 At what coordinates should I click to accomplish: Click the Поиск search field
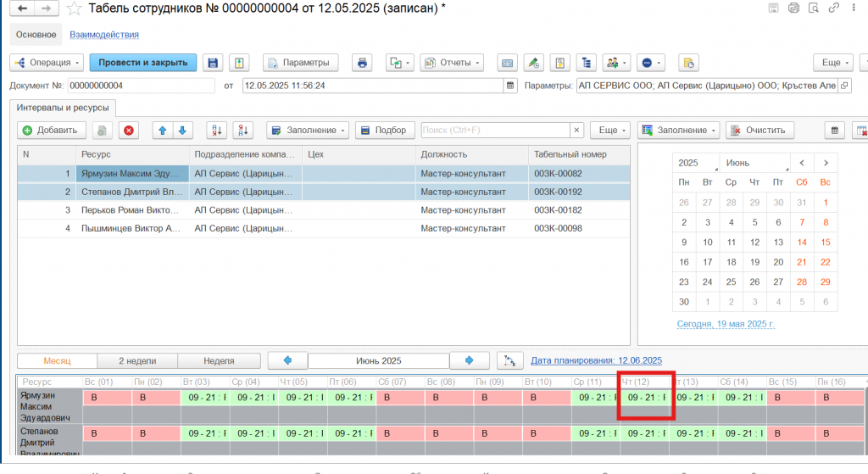(494, 131)
